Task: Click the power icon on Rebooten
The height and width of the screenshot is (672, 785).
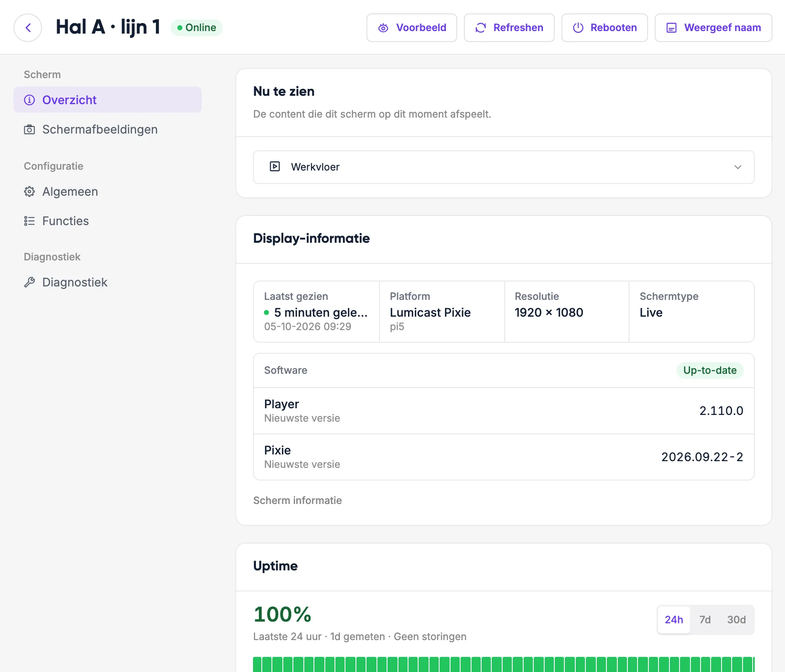Action: [578, 28]
